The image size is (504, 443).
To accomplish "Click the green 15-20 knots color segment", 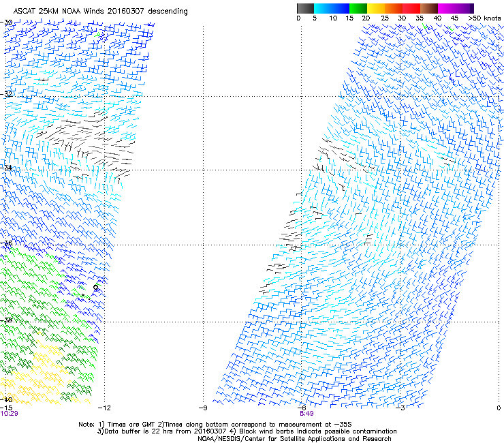I will (x=358, y=8).
